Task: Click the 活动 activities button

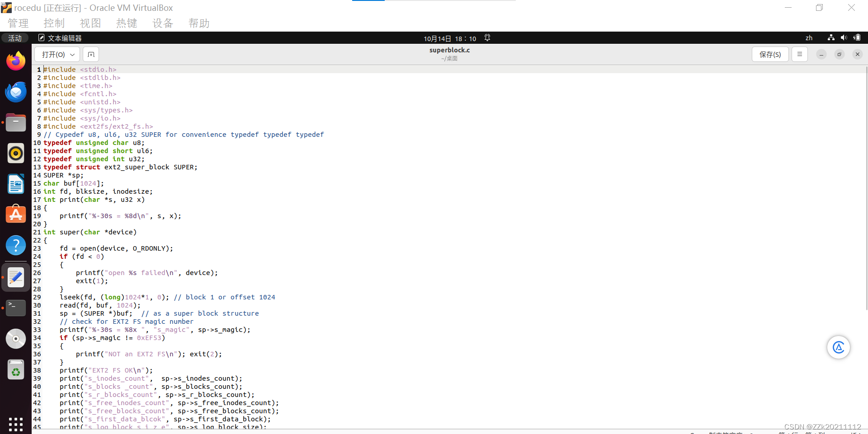Action: (x=15, y=38)
